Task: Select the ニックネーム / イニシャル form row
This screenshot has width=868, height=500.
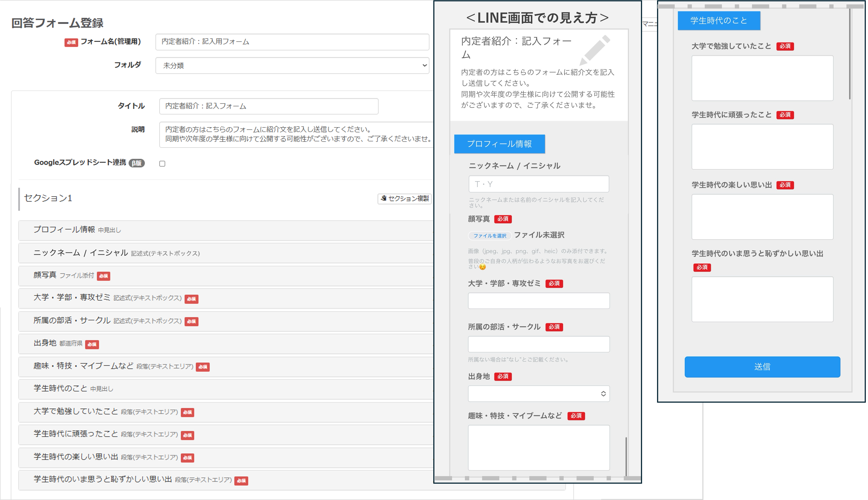Action: pyautogui.click(x=226, y=253)
